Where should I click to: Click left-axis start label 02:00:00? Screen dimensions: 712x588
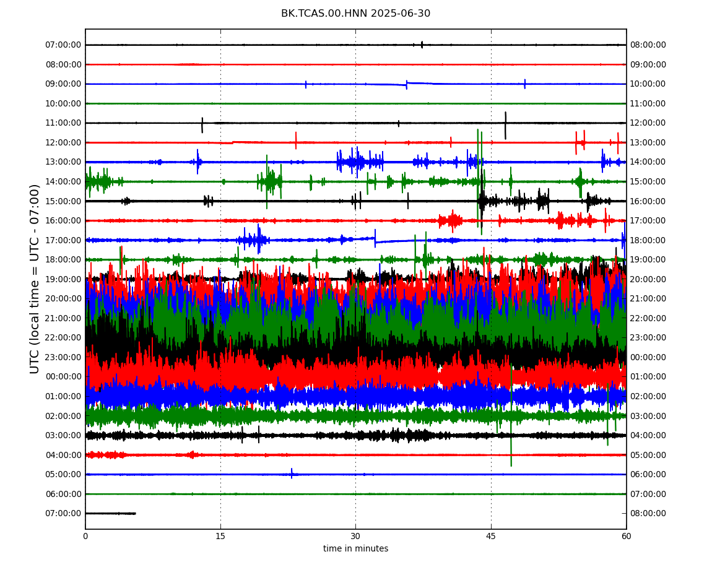(63, 416)
